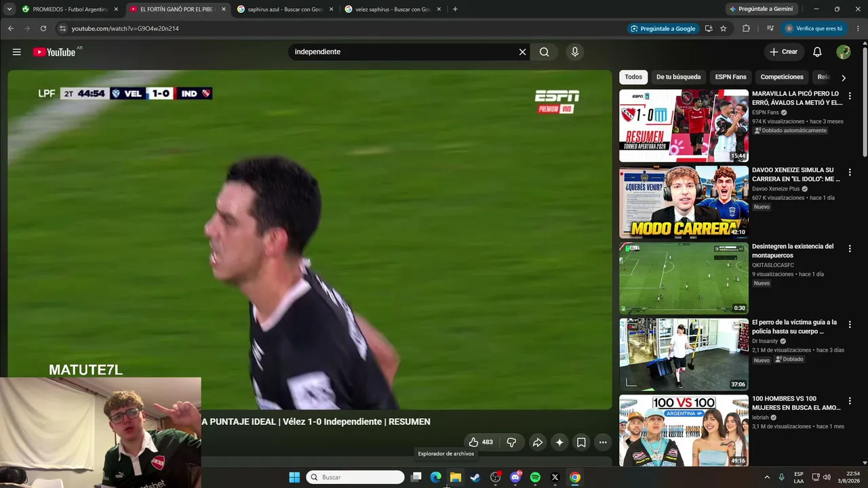This screenshot has width=868, height=488.
Task: Click the Verifica que eres tú button
Action: [x=814, y=28]
